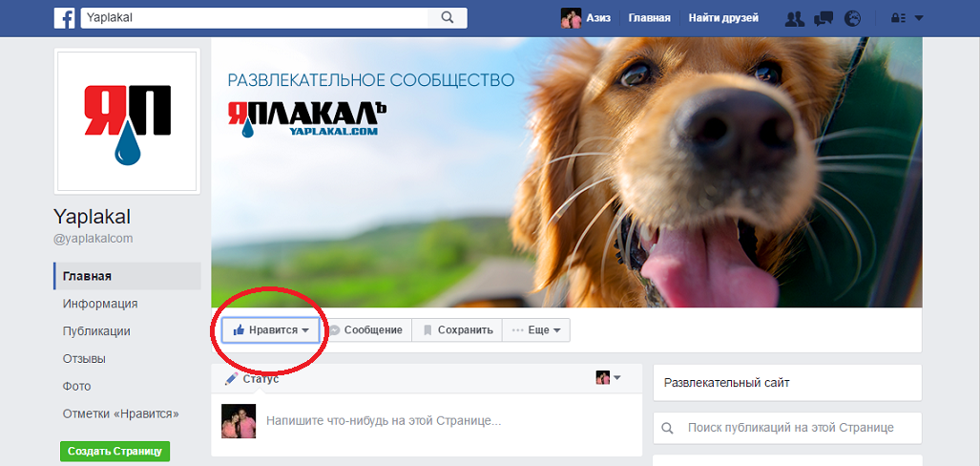Click the Нравится like button
Image resolution: width=980 pixels, height=466 pixels.
[x=271, y=330]
